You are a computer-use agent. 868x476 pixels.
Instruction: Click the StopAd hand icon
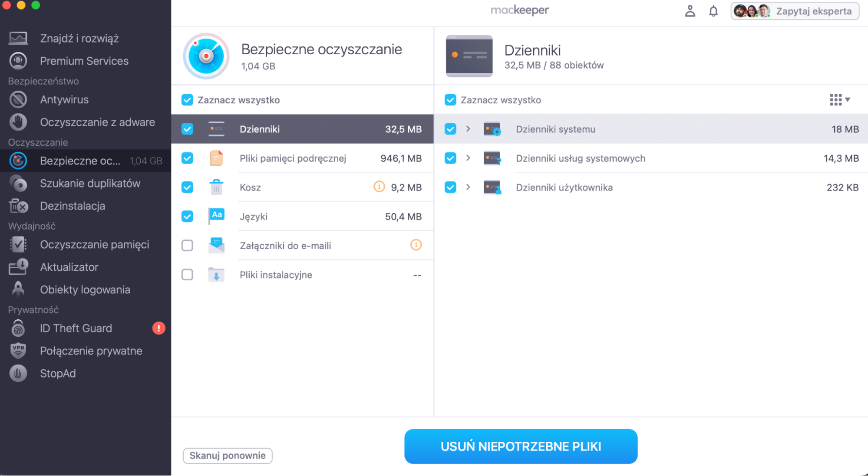18,373
